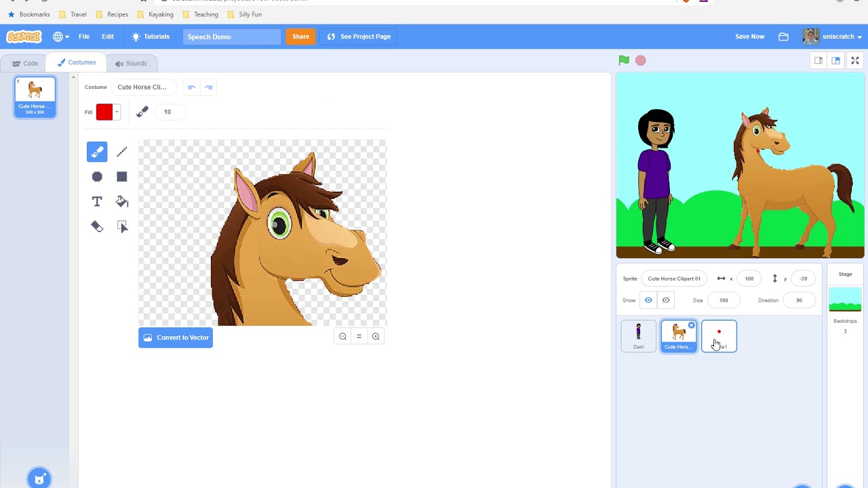Switch to small stage layout
Viewport: 868px width, 488px height.
coord(818,60)
